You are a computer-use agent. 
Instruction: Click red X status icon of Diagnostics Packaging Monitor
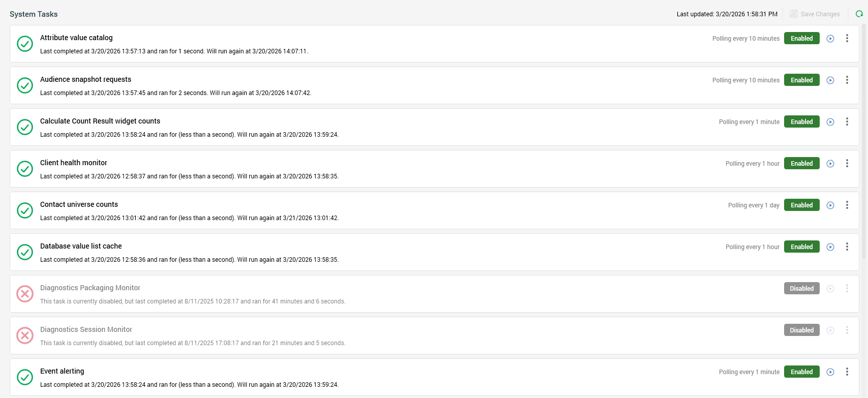(25, 294)
